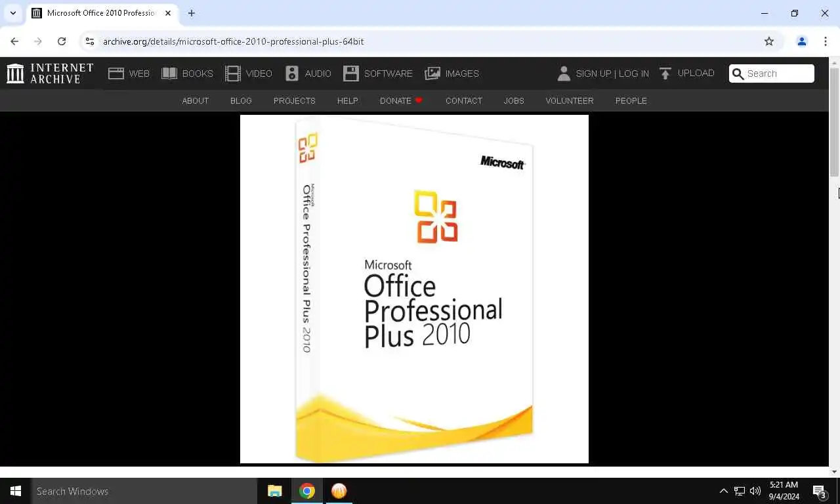Open the Web section icon

(116, 73)
